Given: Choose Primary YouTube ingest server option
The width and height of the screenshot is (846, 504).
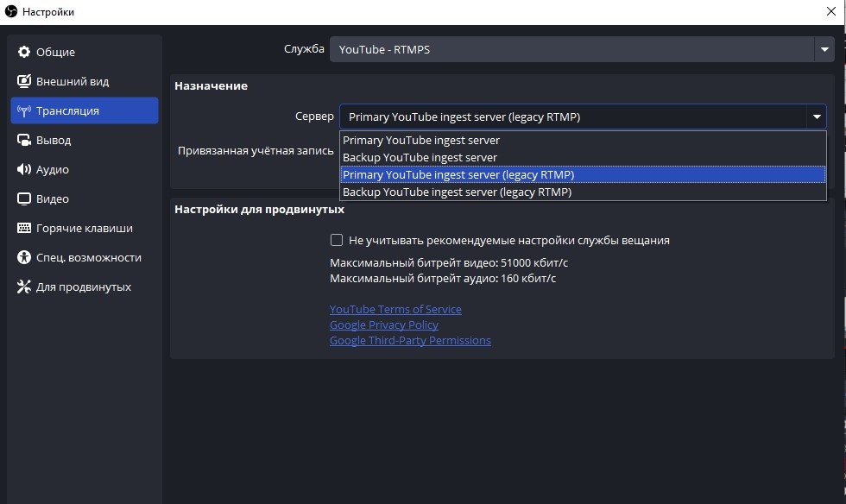Looking at the screenshot, I should click(x=421, y=140).
